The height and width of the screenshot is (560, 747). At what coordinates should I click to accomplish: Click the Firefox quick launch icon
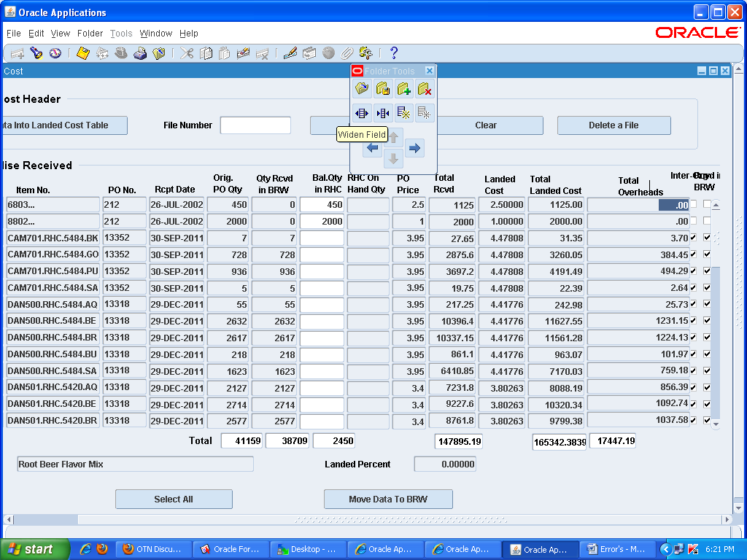tap(102, 549)
